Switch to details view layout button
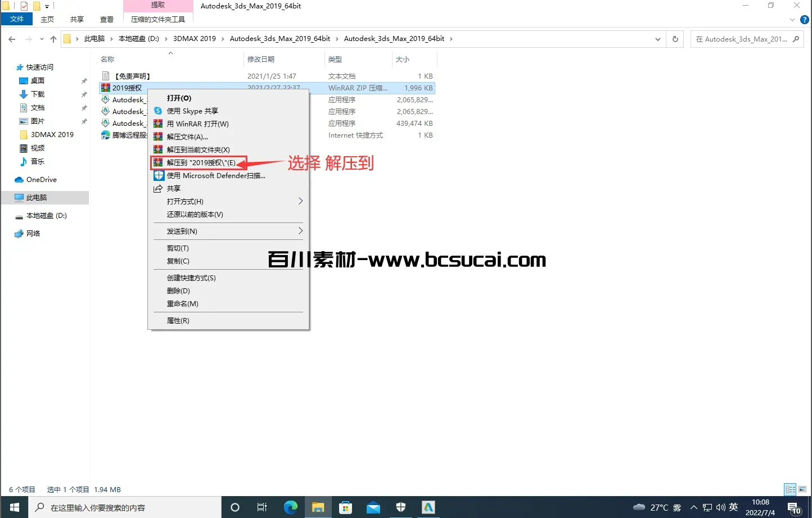Screen dimensions: 812x518 tap(790, 489)
